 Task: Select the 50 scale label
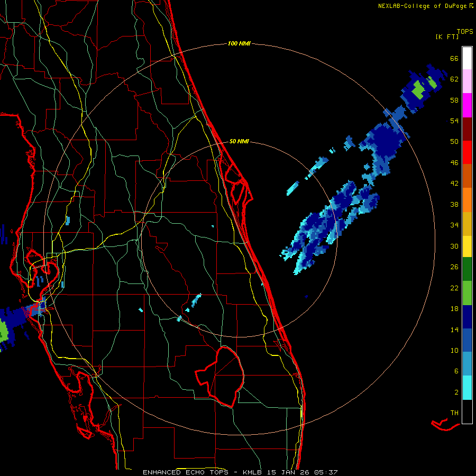(x=454, y=142)
